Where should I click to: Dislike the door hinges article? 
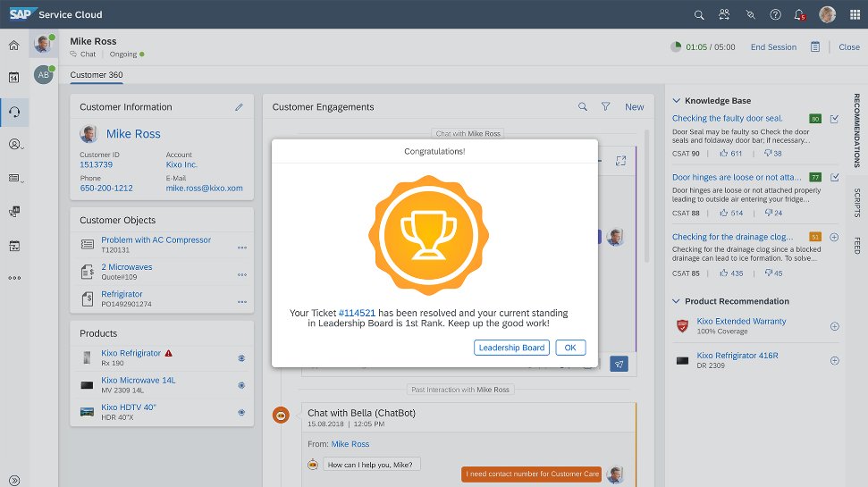[x=769, y=213]
